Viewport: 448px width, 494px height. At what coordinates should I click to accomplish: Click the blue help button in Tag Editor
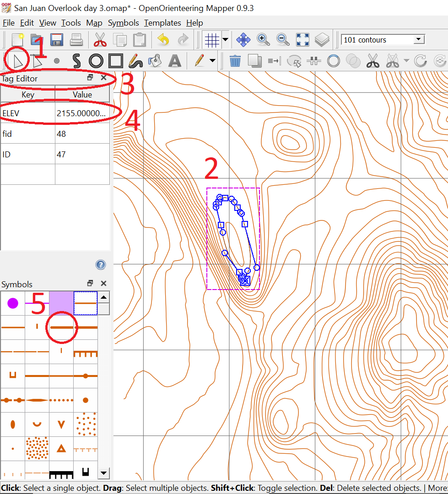101,265
